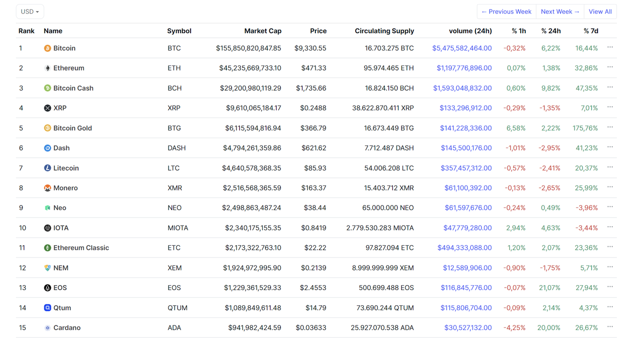Open the more options menu for Ethereum Classic row

click(x=610, y=247)
